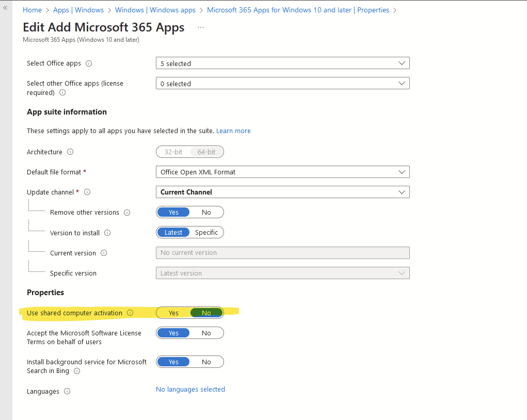The image size is (527, 420).
Task: Set Remove other versions to No
Action: 206,213
